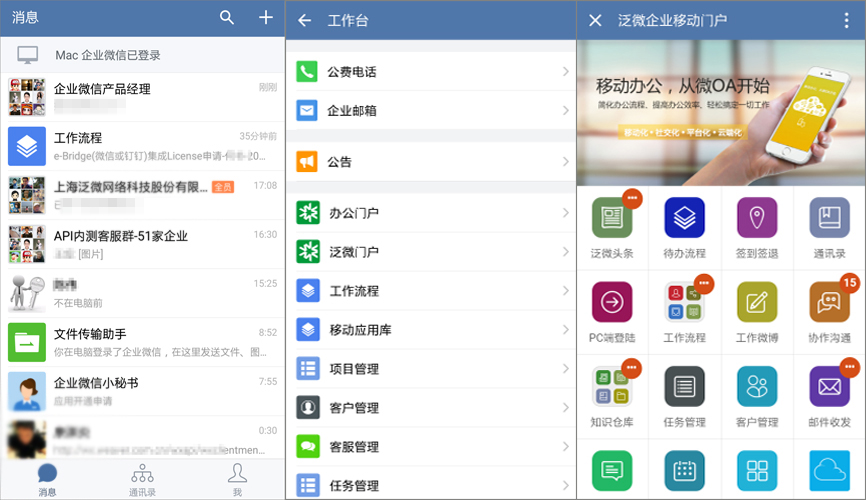The height and width of the screenshot is (500, 866).
Task: Open the 待办流程 app icon
Action: pyautogui.click(x=684, y=217)
